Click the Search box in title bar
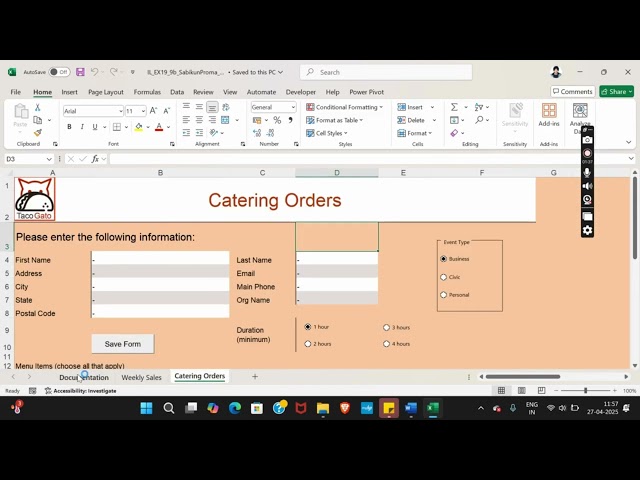 [x=386, y=72]
